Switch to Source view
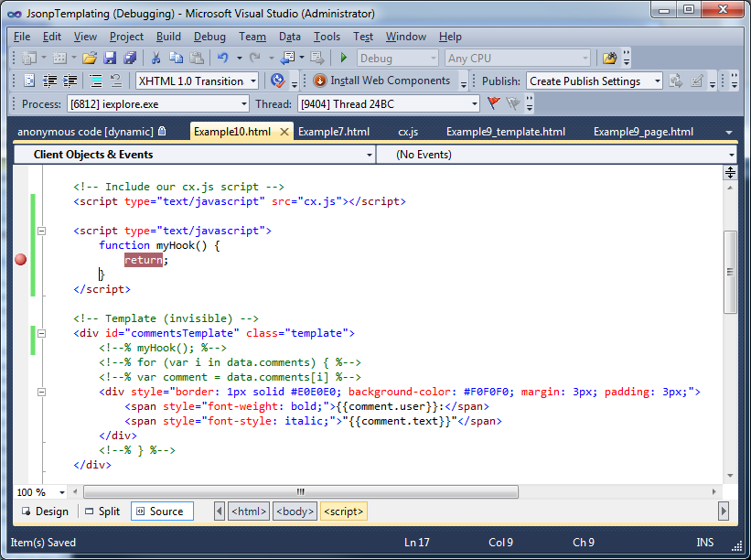Viewport: 751px width, 560px height. click(x=162, y=512)
